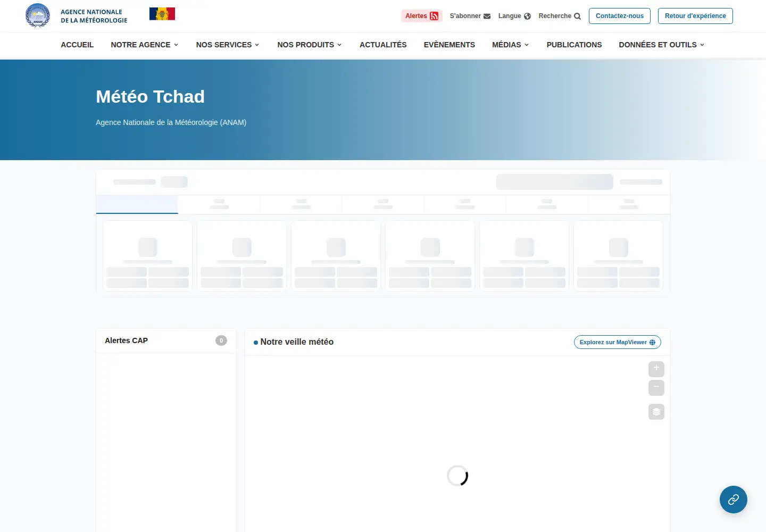Viewport: 766px width, 532px height.
Task: Go to the Accueil page
Action: (77, 45)
